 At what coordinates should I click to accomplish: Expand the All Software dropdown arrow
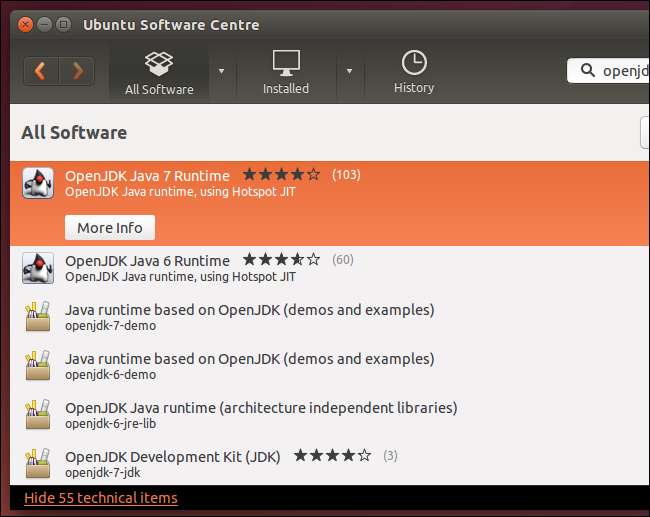point(222,71)
